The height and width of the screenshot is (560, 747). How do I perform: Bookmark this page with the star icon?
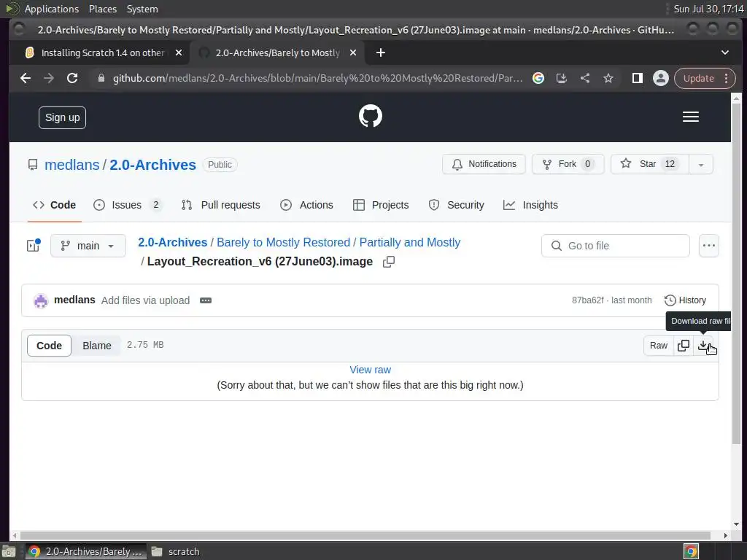click(608, 78)
